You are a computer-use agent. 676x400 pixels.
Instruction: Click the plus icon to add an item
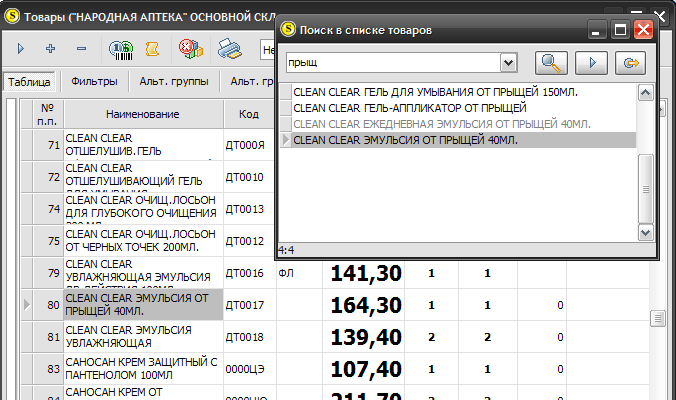pyautogui.click(x=50, y=48)
